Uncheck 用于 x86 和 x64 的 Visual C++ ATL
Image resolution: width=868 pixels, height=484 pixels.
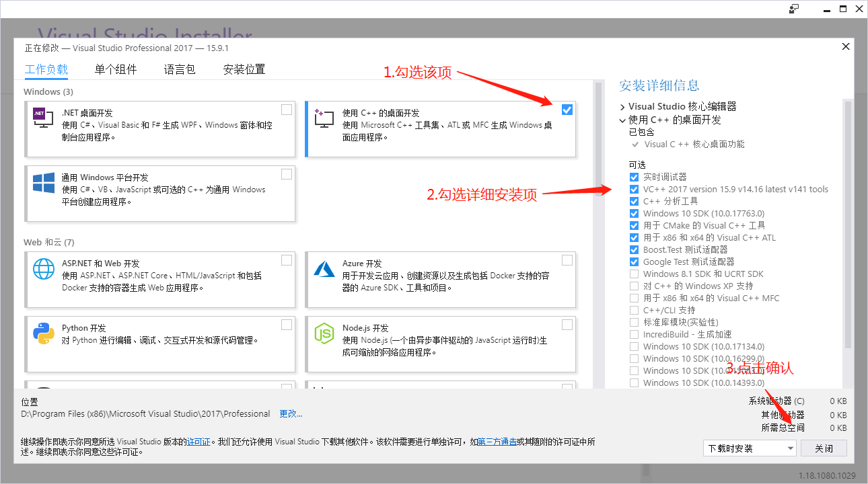pyautogui.click(x=634, y=238)
